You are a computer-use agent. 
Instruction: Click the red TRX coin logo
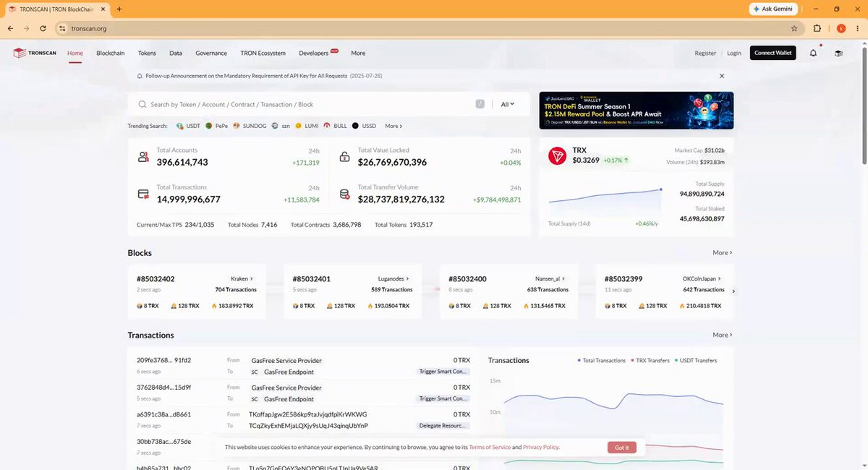pyautogui.click(x=557, y=155)
